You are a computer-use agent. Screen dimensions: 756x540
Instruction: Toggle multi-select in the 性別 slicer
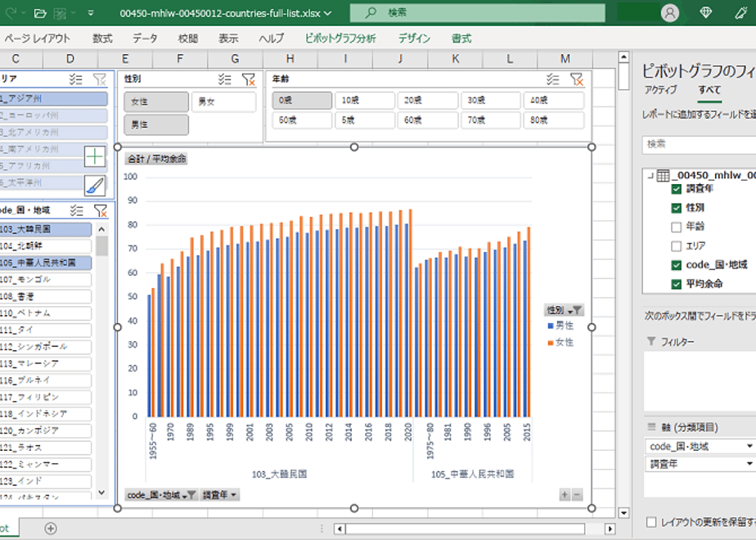225,79
